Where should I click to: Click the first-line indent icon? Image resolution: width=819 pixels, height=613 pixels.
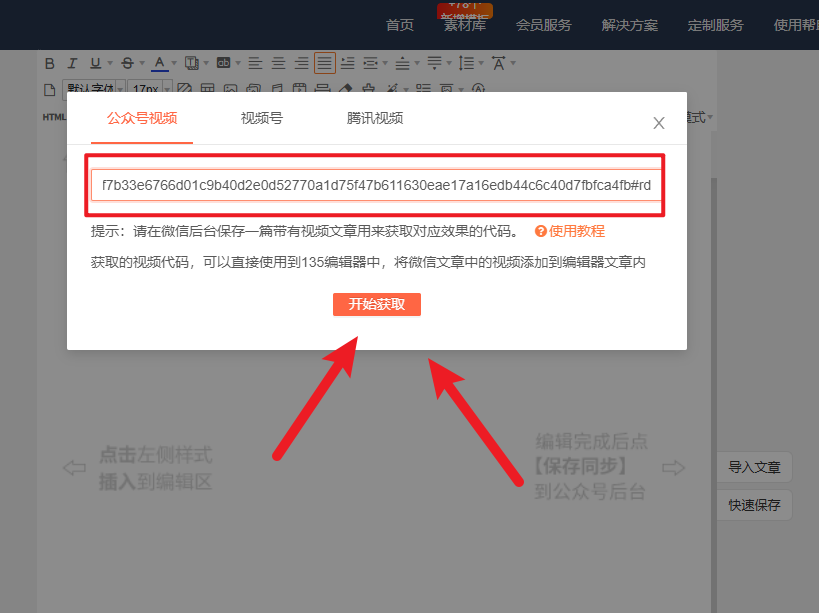coord(347,64)
